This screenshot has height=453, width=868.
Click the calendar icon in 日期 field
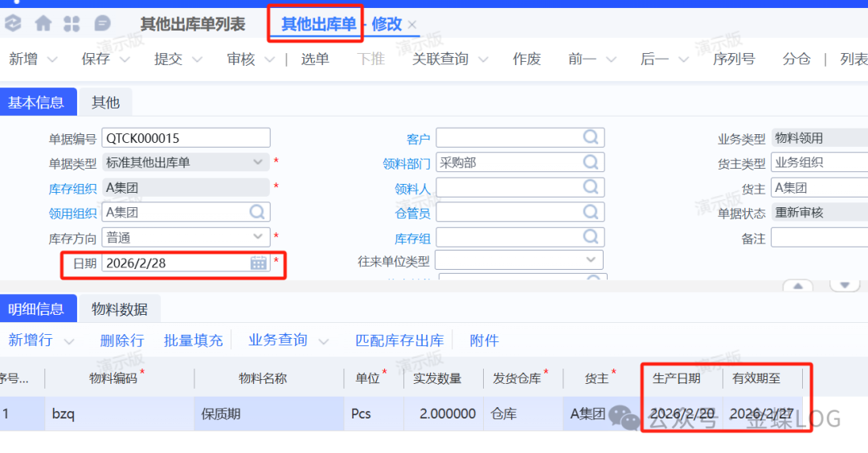(x=258, y=263)
